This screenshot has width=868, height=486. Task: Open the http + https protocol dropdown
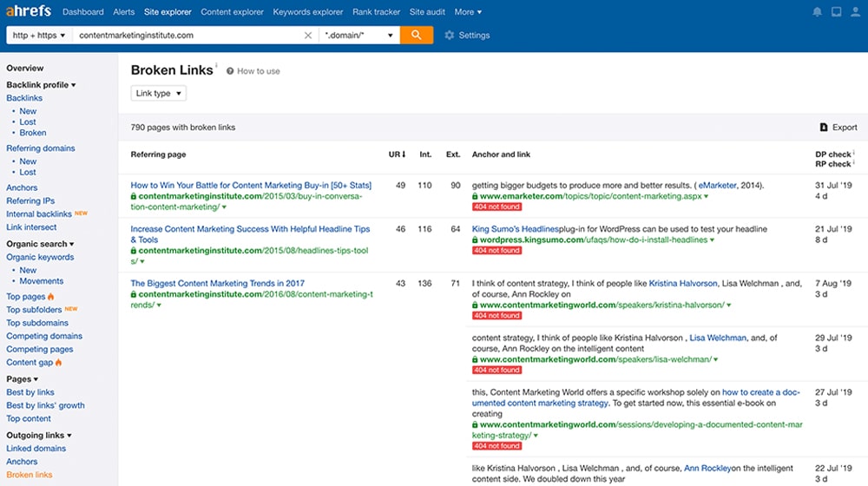(39, 36)
